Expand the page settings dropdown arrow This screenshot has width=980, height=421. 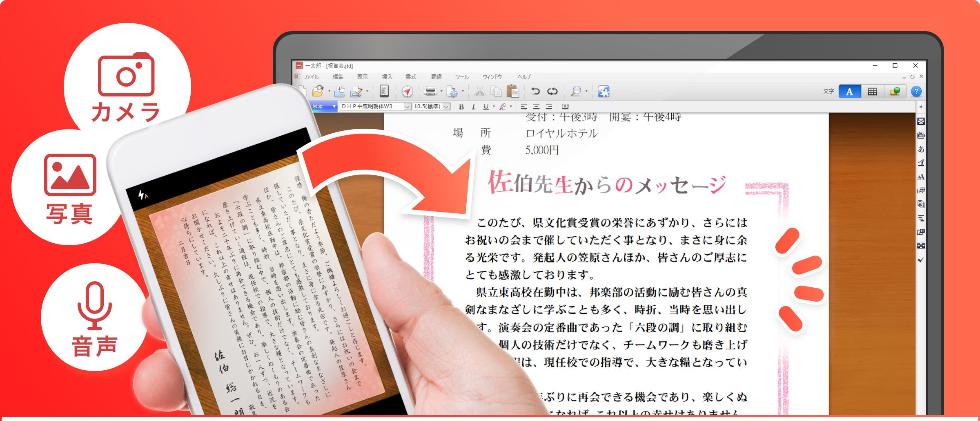pyautogui.click(x=463, y=91)
